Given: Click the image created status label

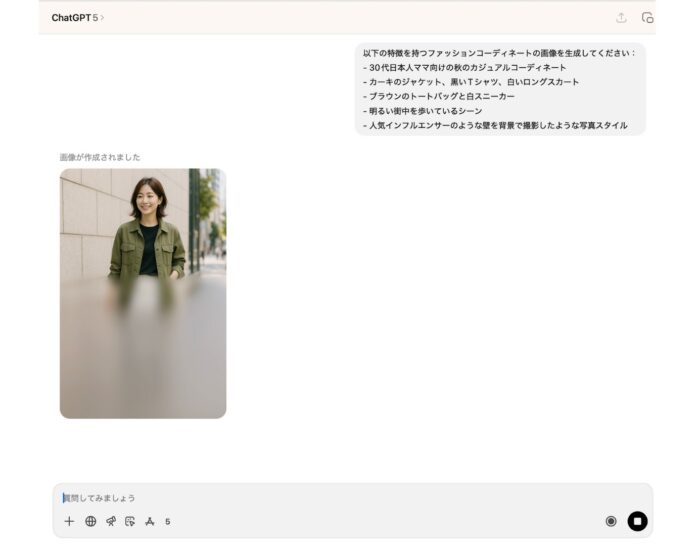Looking at the screenshot, I should click(100, 157).
